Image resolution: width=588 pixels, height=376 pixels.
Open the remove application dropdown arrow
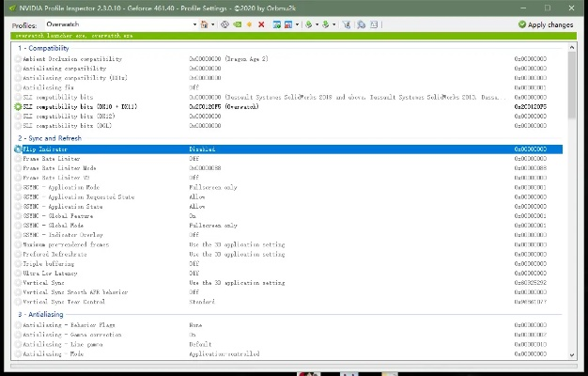tap(297, 24)
